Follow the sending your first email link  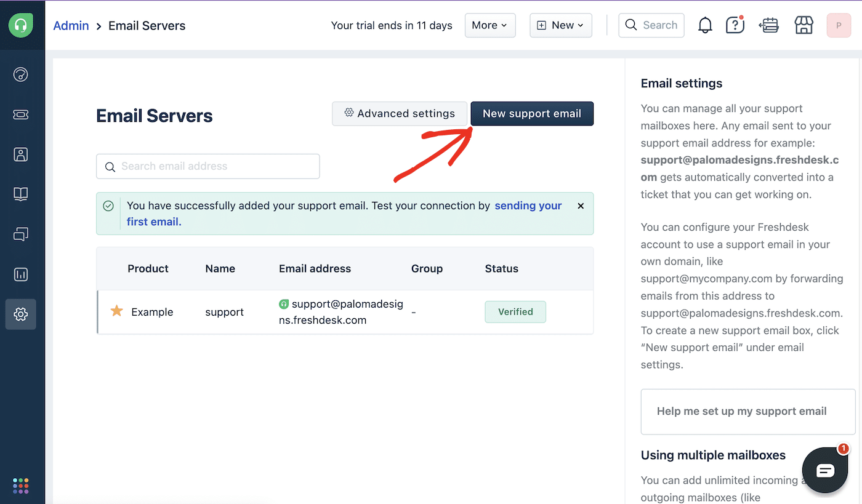point(528,206)
